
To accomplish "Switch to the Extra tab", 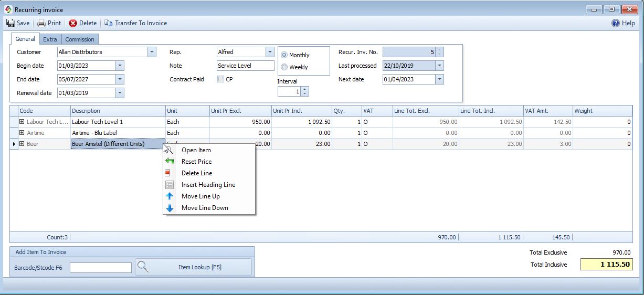I will 50,39.
